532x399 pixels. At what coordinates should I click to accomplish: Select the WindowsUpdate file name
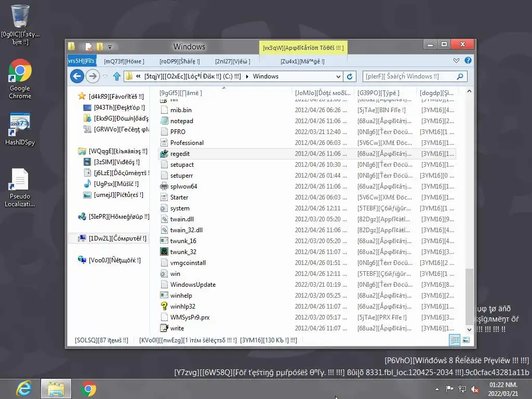coord(193,285)
